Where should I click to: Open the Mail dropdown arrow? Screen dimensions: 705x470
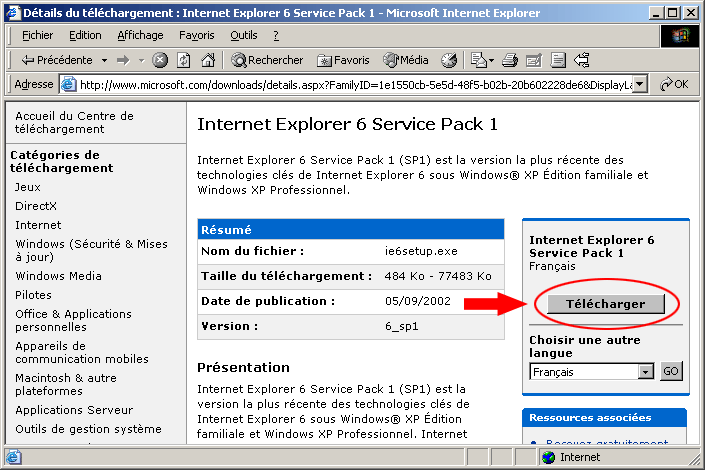[x=491, y=60]
